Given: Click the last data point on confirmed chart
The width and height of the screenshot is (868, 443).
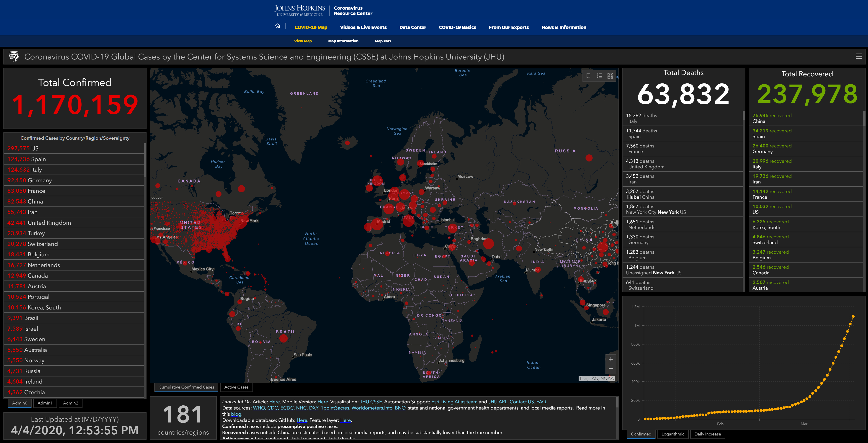Looking at the screenshot, I should (x=853, y=317).
